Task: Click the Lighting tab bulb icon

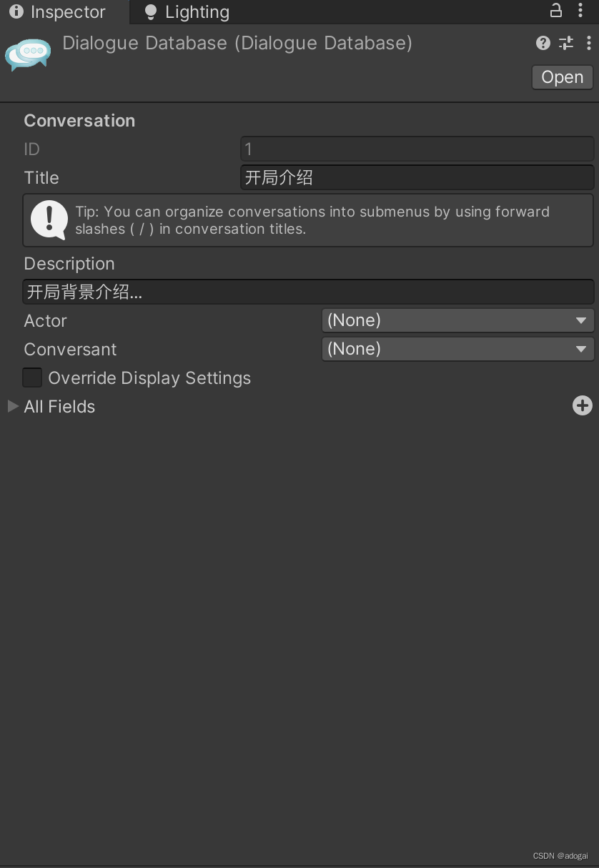Action: click(x=150, y=11)
